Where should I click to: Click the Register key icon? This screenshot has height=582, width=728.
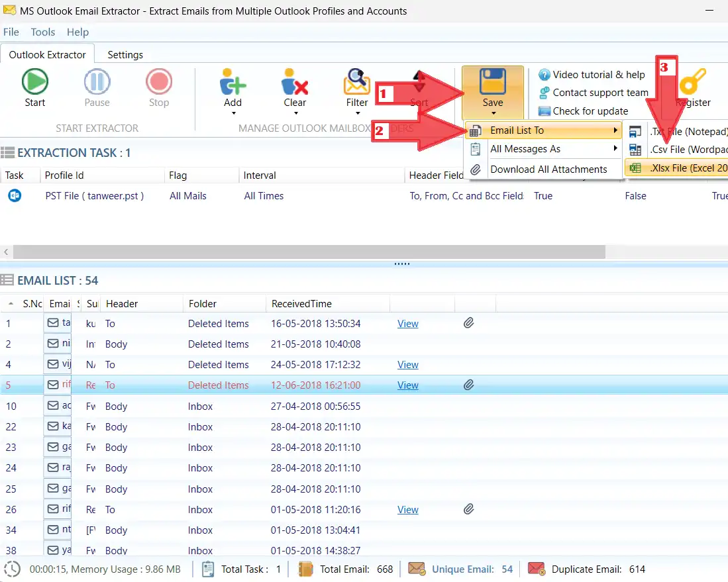click(x=693, y=81)
